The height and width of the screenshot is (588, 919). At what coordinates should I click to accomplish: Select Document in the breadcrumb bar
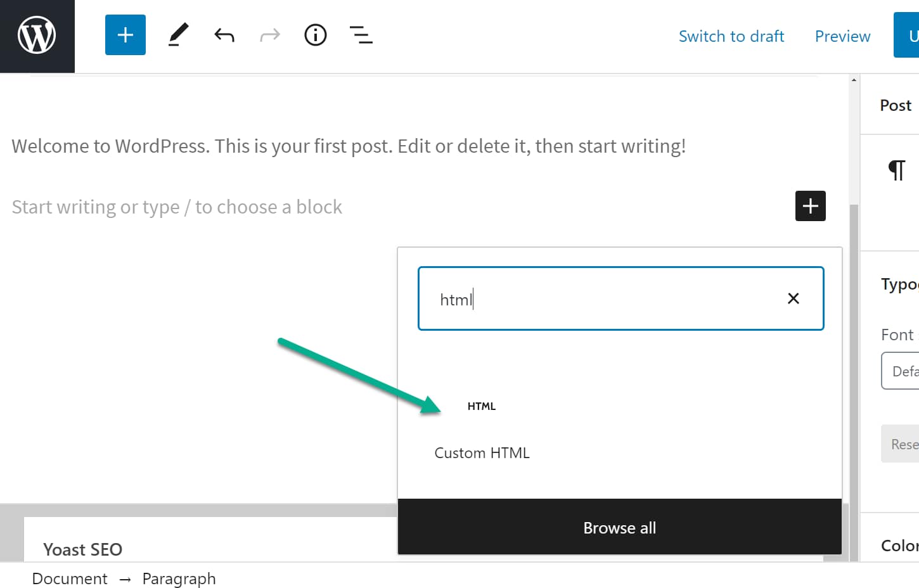(69, 578)
